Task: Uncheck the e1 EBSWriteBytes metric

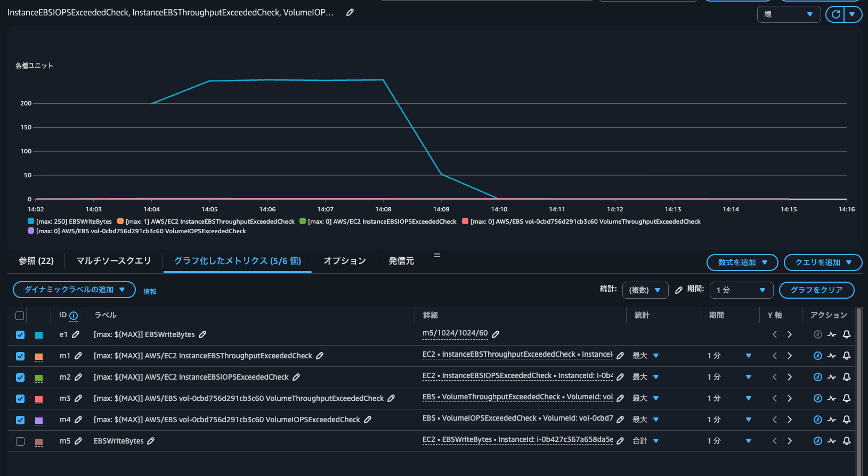Action: tap(20, 335)
